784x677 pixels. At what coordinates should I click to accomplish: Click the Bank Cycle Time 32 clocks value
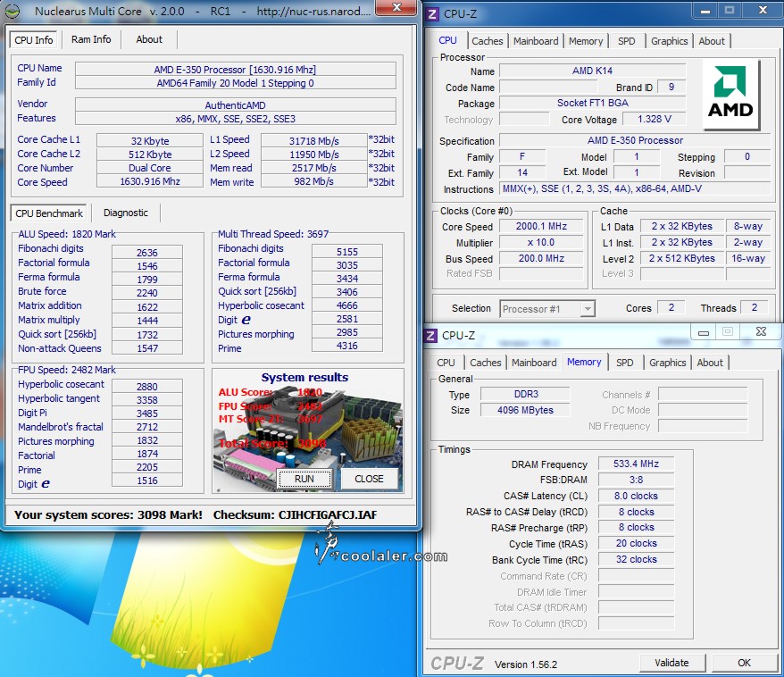[x=636, y=559]
